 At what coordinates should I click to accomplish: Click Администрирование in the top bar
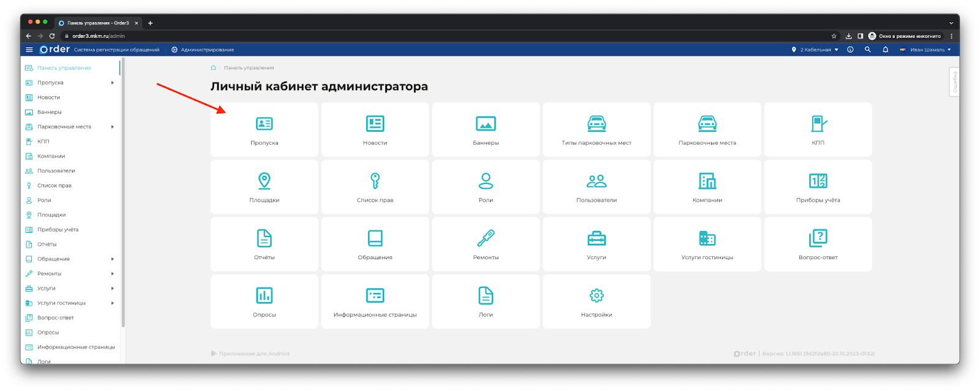[207, 50]
